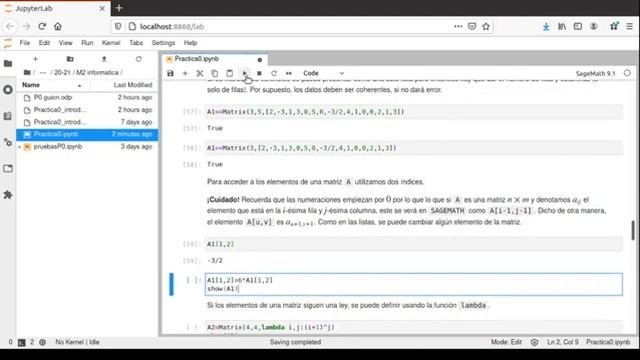Go to the root folder breadcrumb icon

[27, 73]
